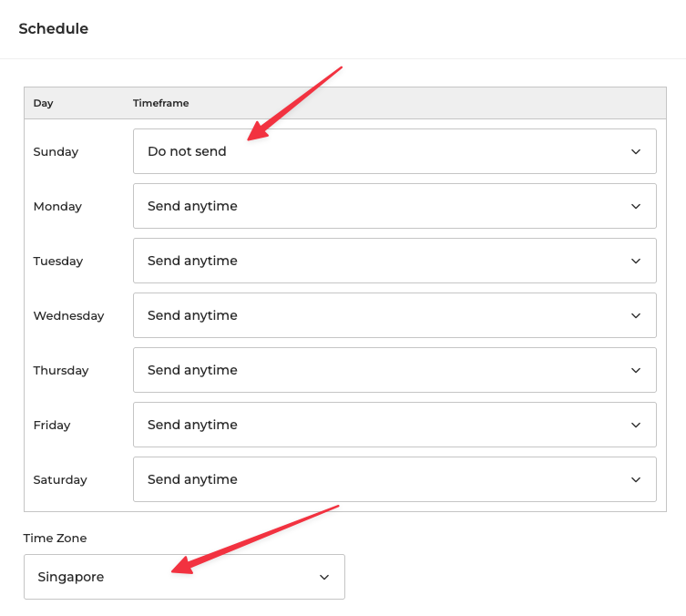Click the Schedule section heading
The width and height of the screenshot is (686, 616).
click(54, 29)
